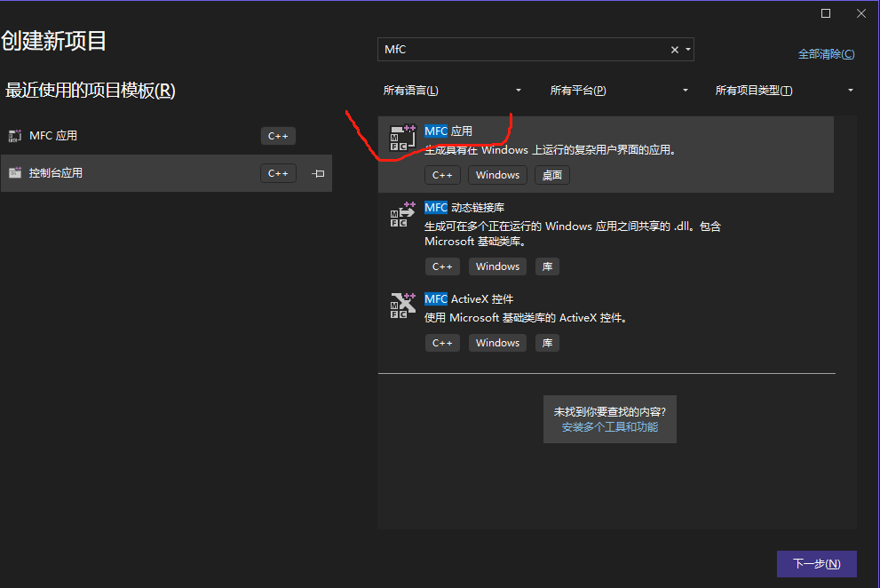Open the search history dropdown arrow
The image size is (880, 588).
pos(688,50)
